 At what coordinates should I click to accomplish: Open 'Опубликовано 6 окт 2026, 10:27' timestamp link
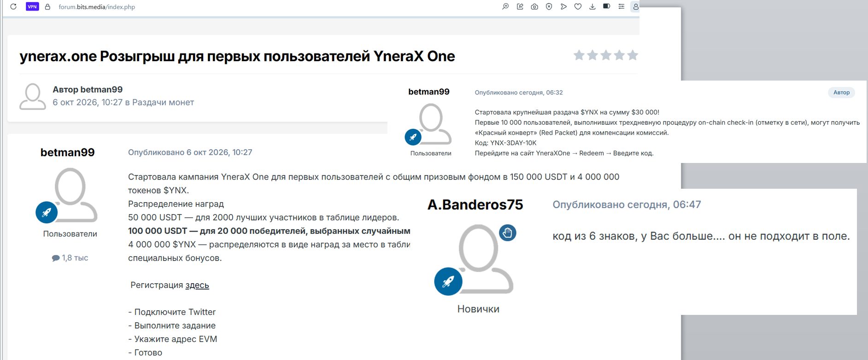190,152
